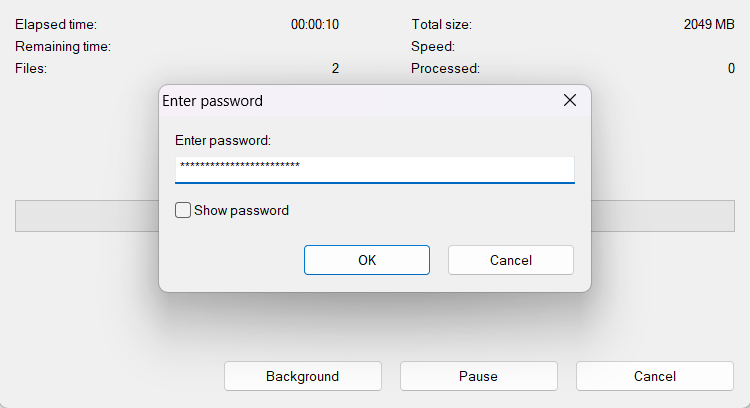Screen dimensions: 750x408
Task: Click the elapsed time value 00:00:10
Action: click(x=314, y=24)
